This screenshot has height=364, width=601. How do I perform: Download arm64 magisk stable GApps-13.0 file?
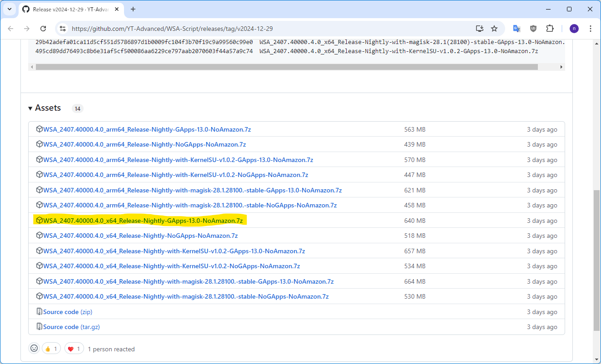193,190
